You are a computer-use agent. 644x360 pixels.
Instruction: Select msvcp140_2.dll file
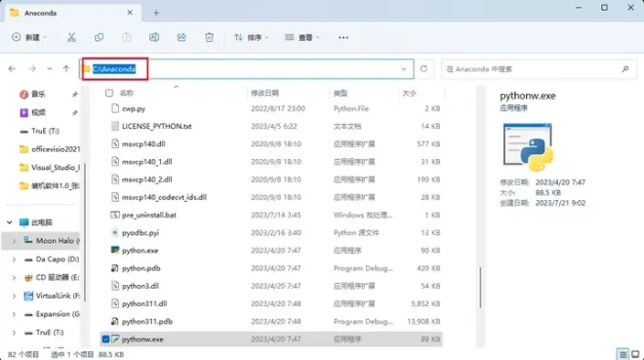tap(271, 180)
